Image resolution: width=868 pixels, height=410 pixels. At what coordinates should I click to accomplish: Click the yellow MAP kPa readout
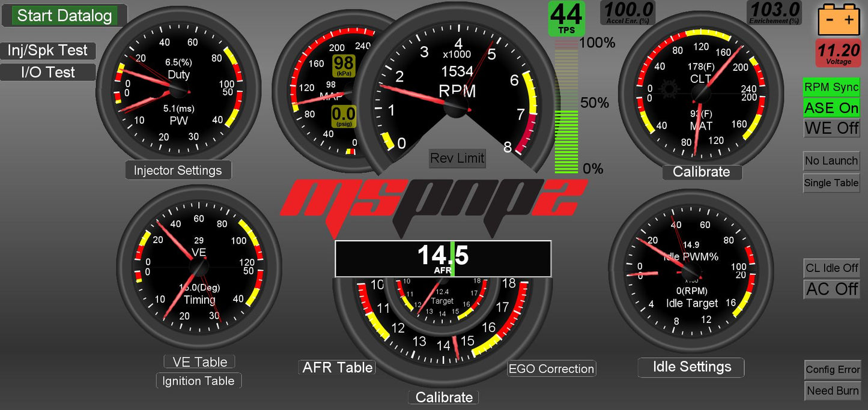point(344,66)
